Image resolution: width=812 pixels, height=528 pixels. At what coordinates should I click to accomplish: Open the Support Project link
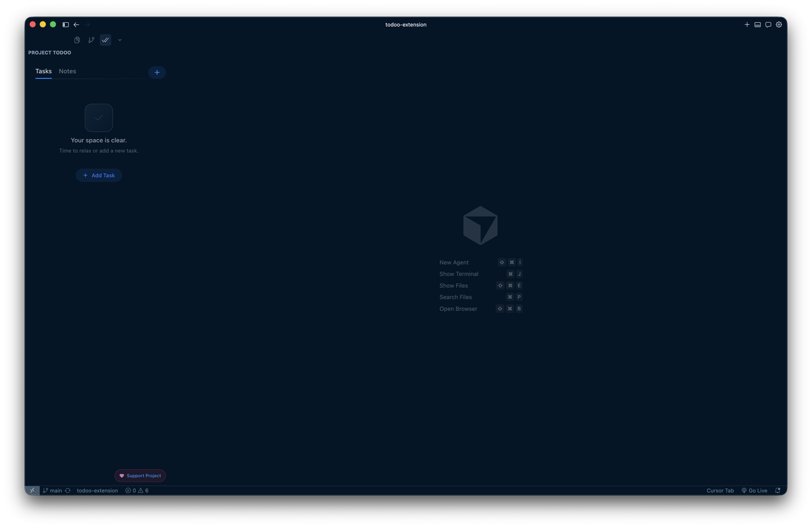coord(140,475)
